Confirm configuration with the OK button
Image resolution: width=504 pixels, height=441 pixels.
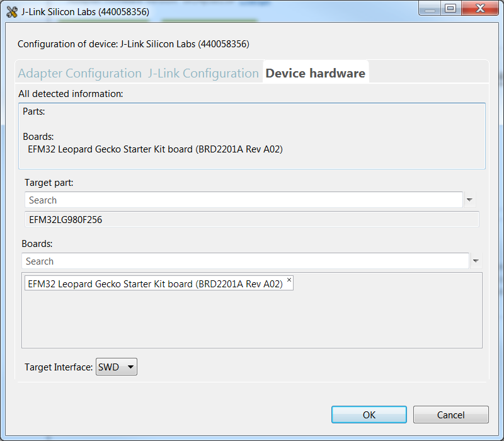coord(369,414)
